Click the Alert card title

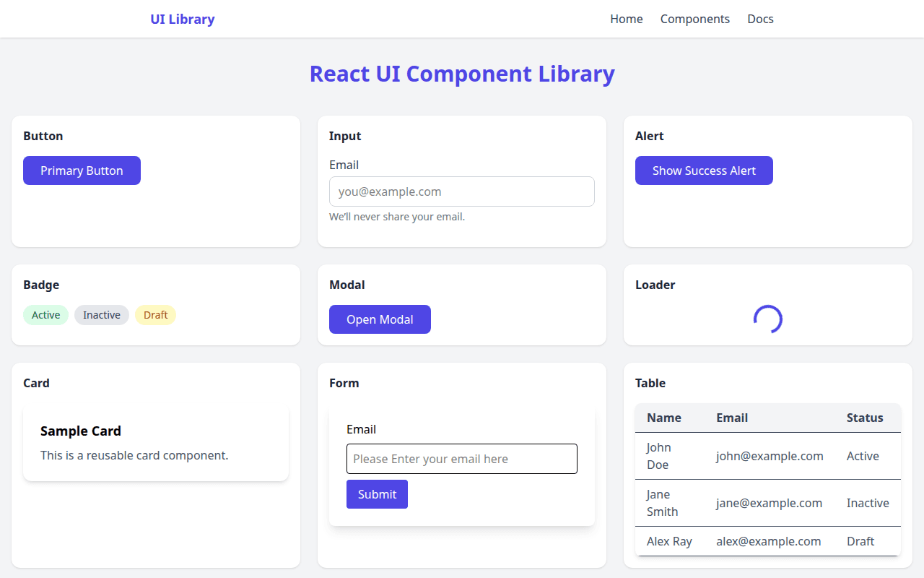650,136
